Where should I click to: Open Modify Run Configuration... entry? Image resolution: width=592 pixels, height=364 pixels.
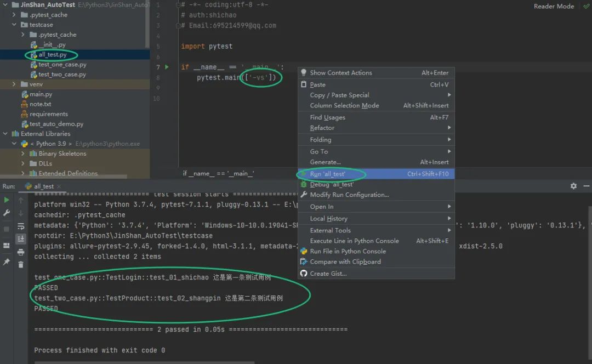[x=376, y=195]
